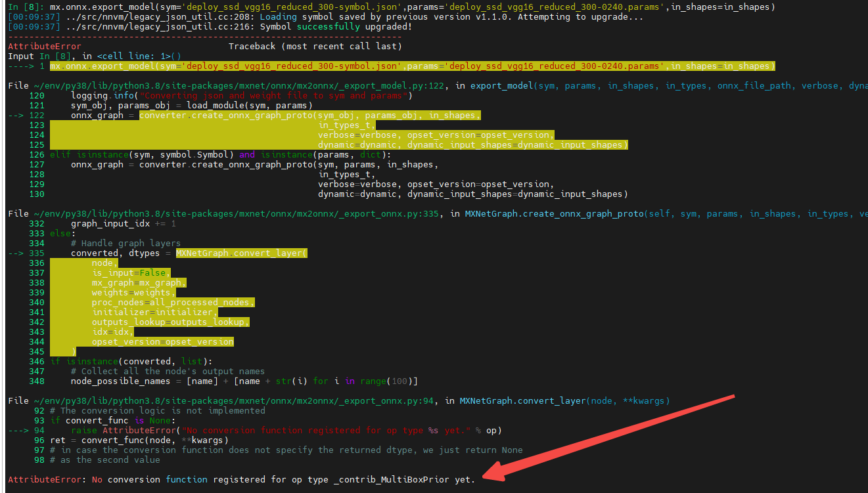
Task: Click the 'Input In [8], in <cell line: 1>()' line
Action: [x=95, y=56]
